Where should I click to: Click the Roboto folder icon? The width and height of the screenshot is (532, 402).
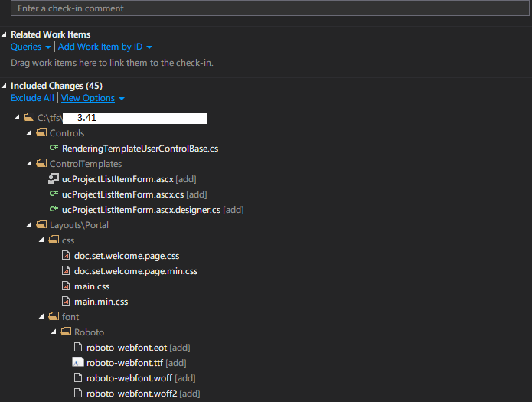point(65,332)
